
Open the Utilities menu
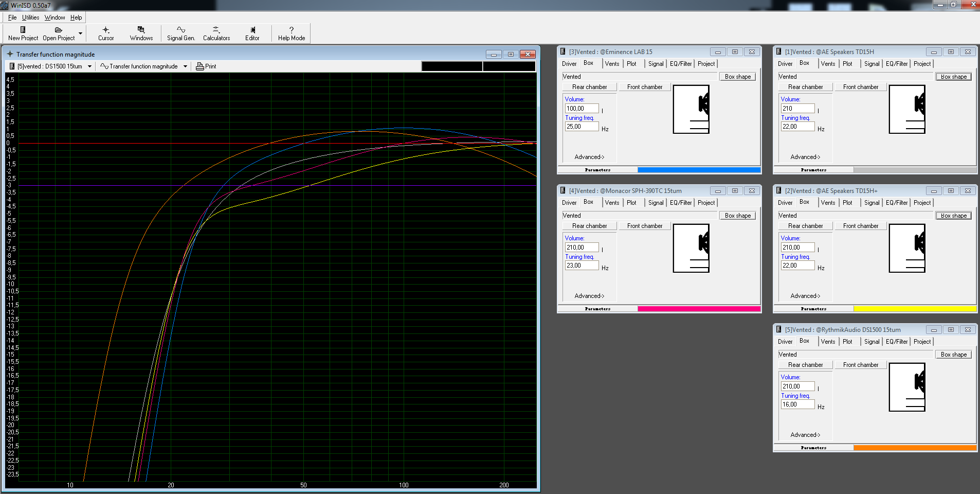30,17
